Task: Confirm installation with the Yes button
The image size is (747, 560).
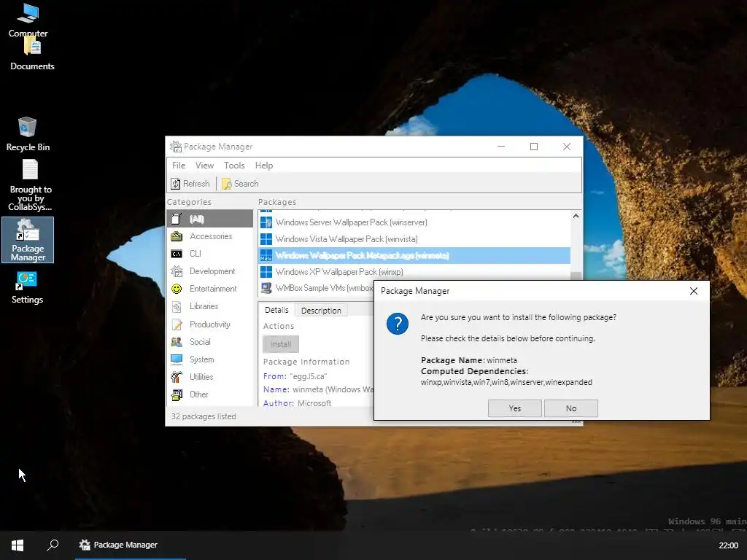Action: pos(514,408)
